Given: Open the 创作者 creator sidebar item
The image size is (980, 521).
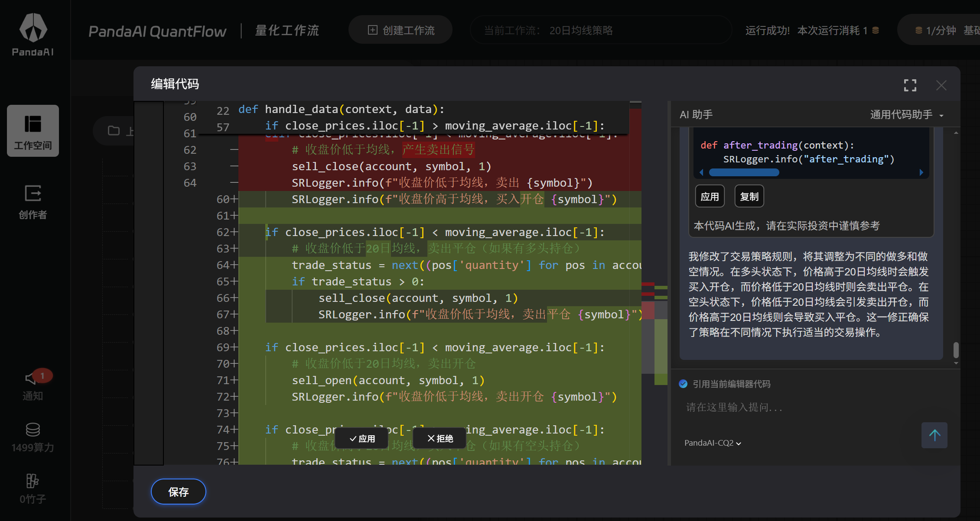Looking at the screenshot, I should tap(33, 202).
